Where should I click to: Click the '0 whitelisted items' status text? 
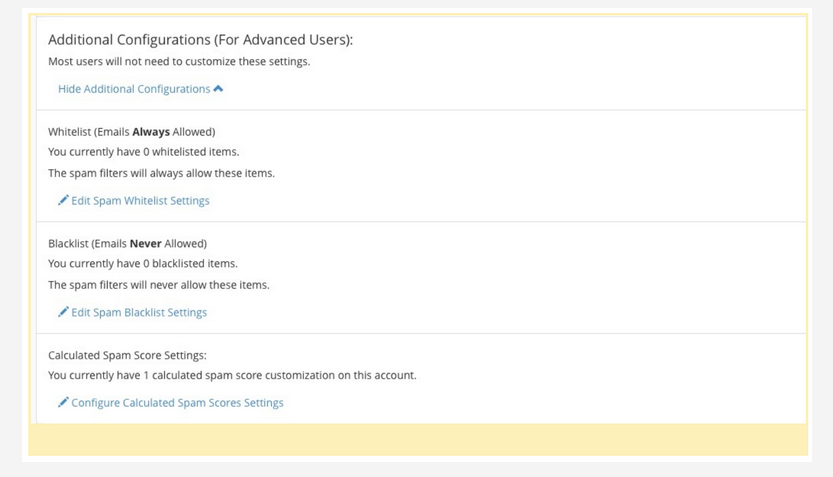143,152
